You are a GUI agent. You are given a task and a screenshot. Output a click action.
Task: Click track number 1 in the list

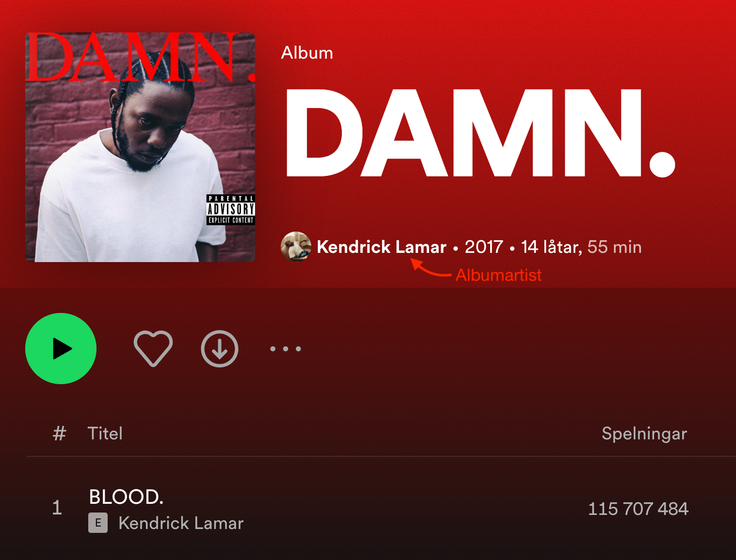(57, 508)
